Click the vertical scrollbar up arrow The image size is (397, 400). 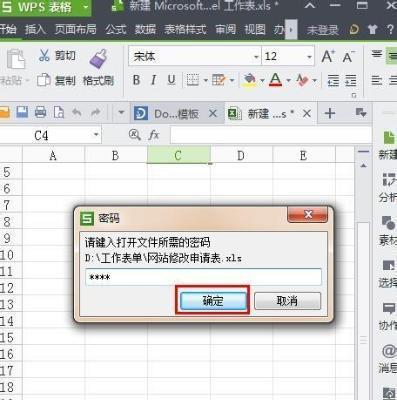pyautogui.click(x=363, y=166)
